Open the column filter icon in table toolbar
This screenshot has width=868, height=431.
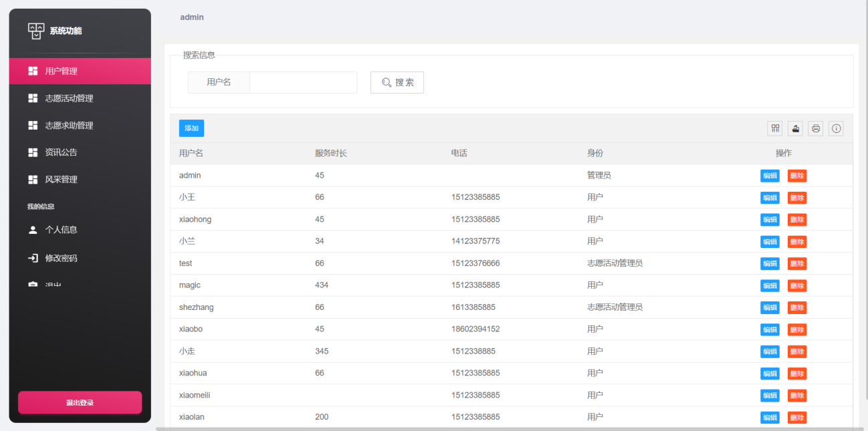[x=776, y=128]
